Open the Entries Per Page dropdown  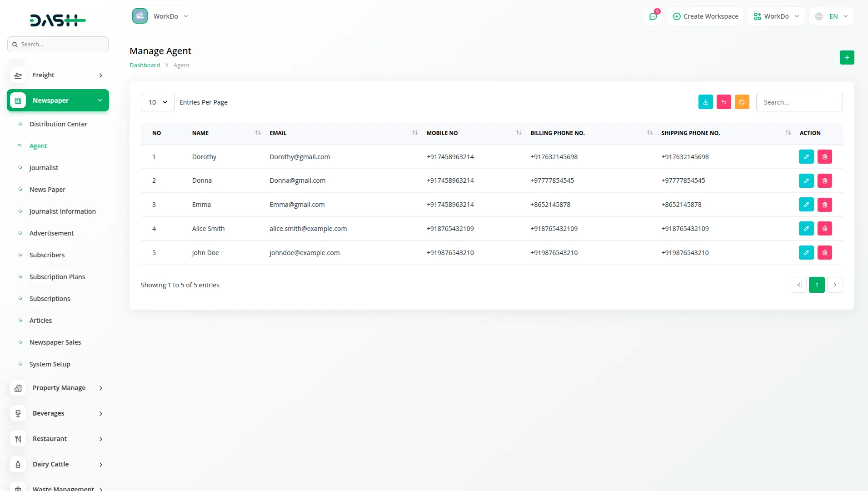(x=157, y=102)
